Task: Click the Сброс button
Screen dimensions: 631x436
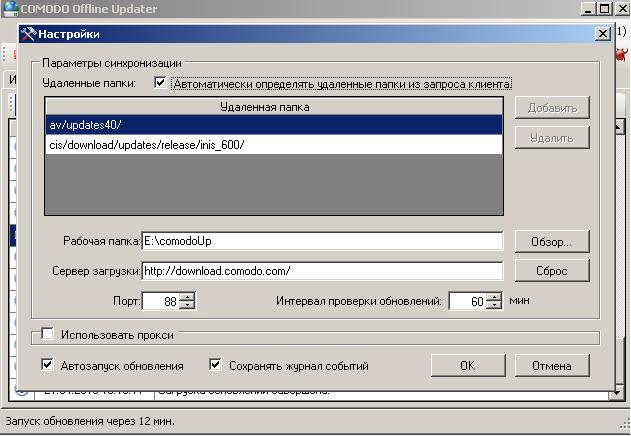Action: (x=552, y=271)
